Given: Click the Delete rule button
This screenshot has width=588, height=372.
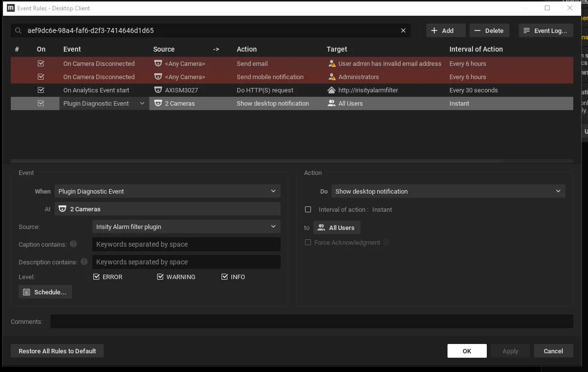Looking at the screenshot, I should click(489, 31).
